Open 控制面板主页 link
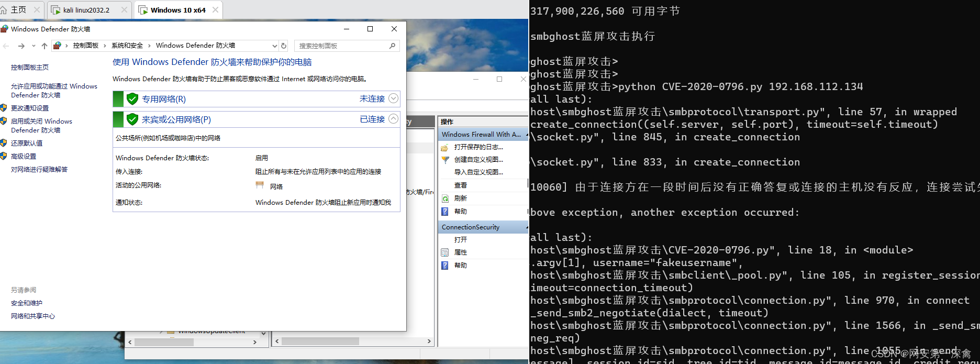 pos(30,68)
